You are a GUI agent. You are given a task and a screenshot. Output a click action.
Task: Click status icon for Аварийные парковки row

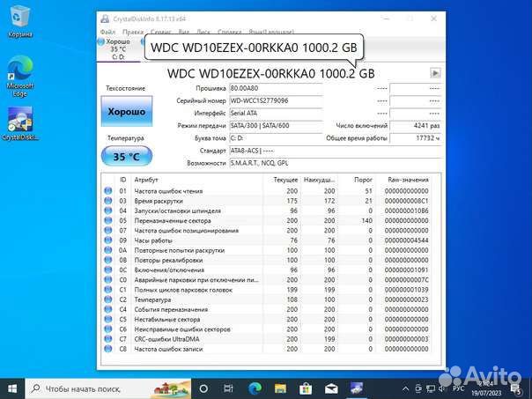point(108,279)
